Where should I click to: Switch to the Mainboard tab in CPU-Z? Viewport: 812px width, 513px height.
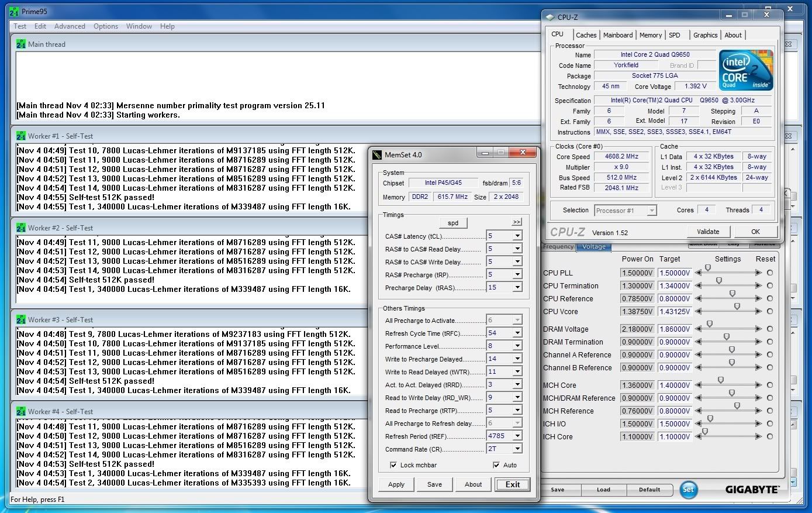click(618, 35)
